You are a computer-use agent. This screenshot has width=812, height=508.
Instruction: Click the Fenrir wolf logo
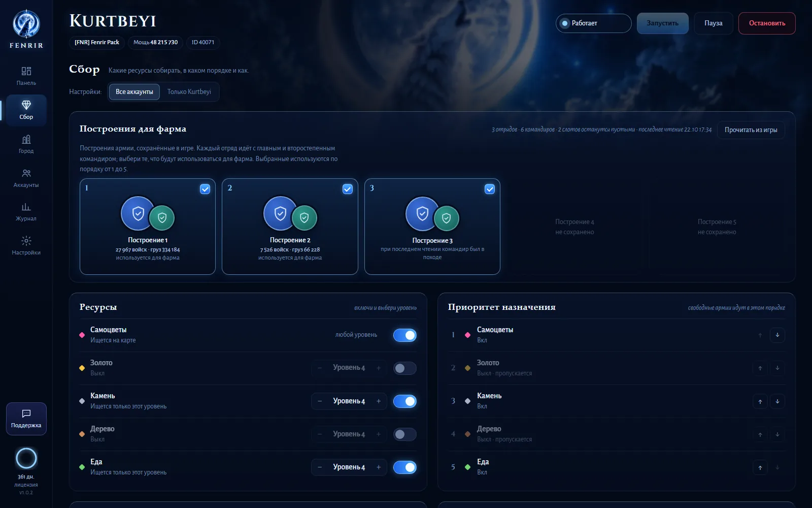(x=26, y=24)
